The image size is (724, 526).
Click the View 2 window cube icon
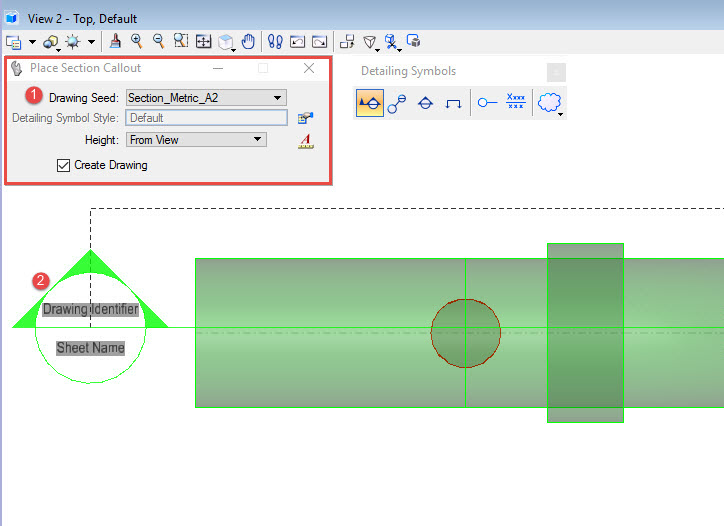click(x=11, y=18)
